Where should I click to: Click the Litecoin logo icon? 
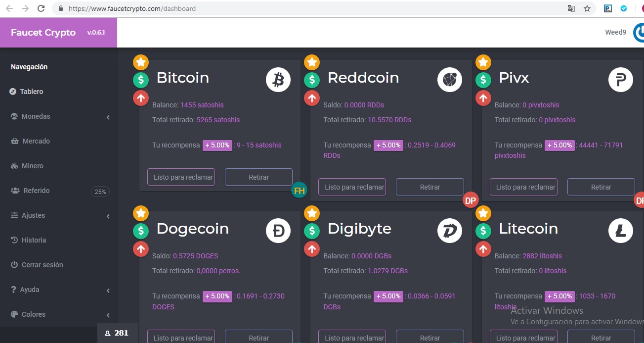click(x=621, y=231)
